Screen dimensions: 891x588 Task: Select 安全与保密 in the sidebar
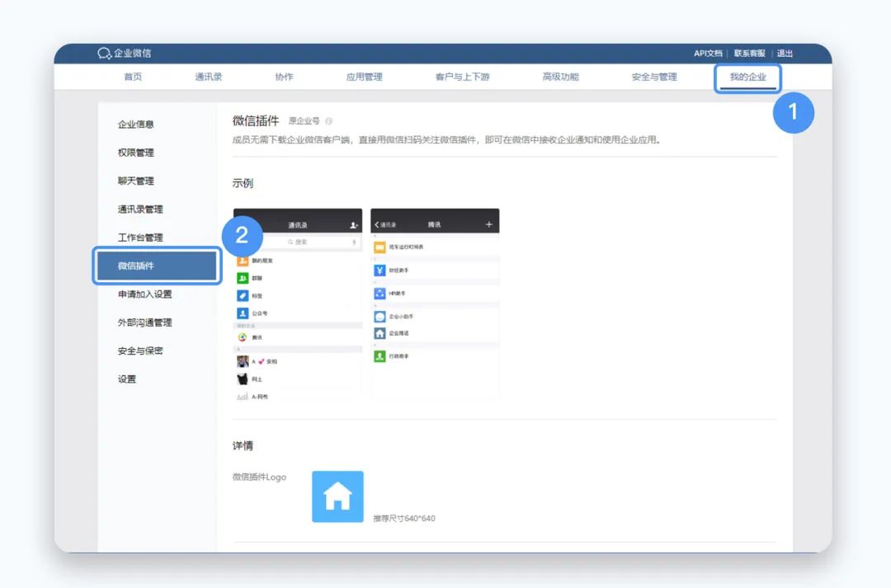(140, 351)
